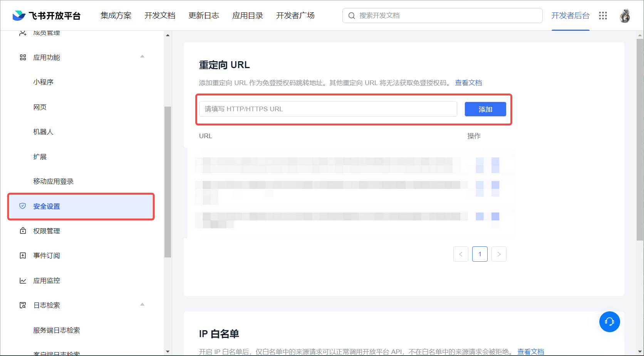Collapse the 应用功能 section

point(142,57)
